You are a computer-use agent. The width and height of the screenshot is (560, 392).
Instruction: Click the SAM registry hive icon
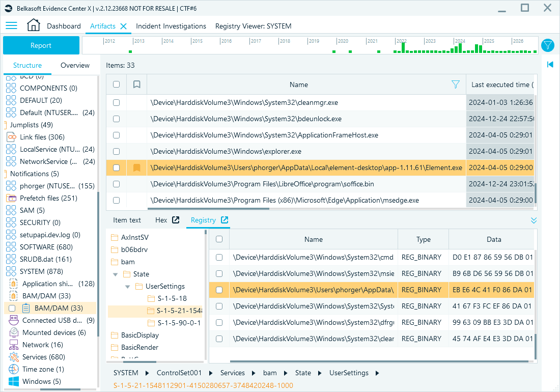click(11, 210)
